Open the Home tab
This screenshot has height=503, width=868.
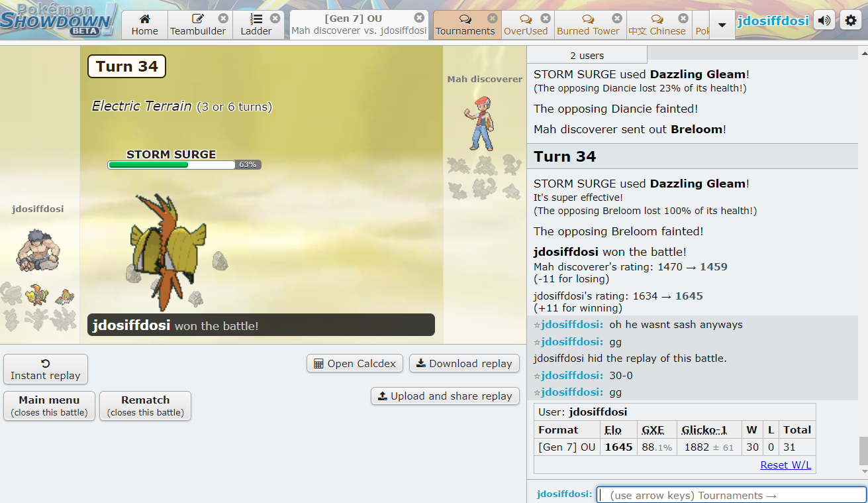point(144,25)
